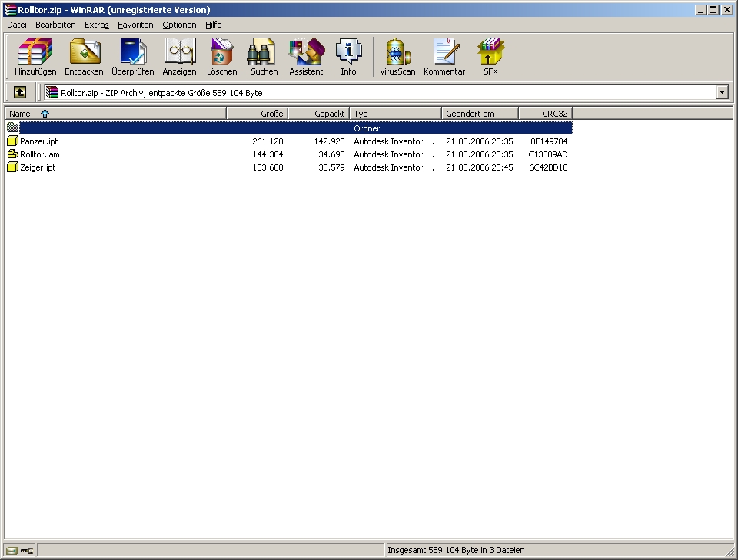Sort files by Größe column
This screenshot has width=738, height=560.
point(258,114)
